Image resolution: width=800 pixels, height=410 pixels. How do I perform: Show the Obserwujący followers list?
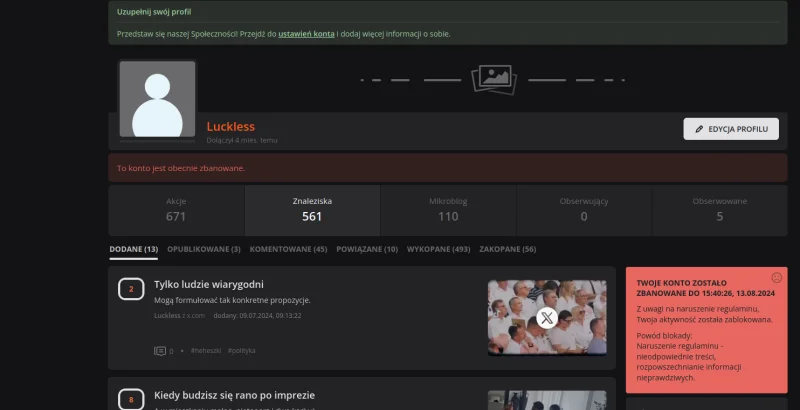coord(584,209)
